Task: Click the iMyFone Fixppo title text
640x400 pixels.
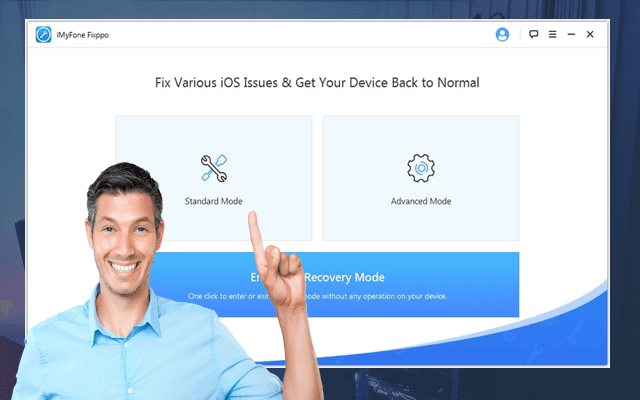Action: 82,35
